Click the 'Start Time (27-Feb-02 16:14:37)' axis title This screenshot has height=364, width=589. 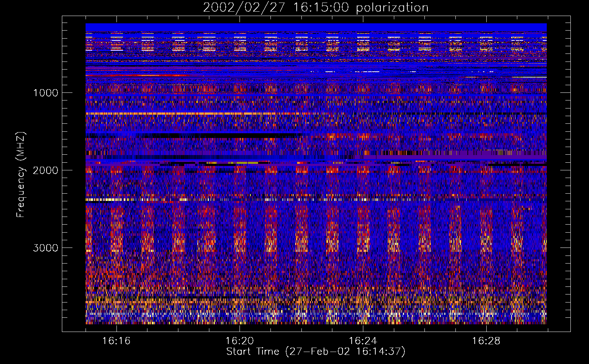click(316, 352)
